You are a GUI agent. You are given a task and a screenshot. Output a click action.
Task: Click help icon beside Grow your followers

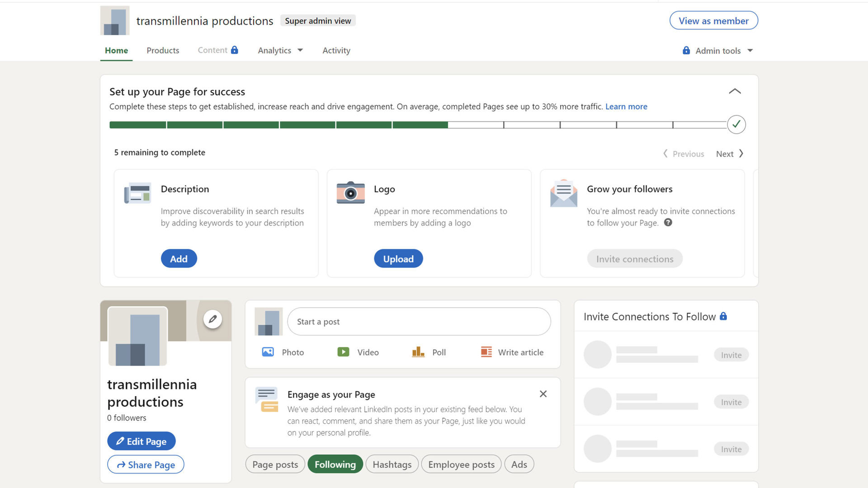(668, 222)
